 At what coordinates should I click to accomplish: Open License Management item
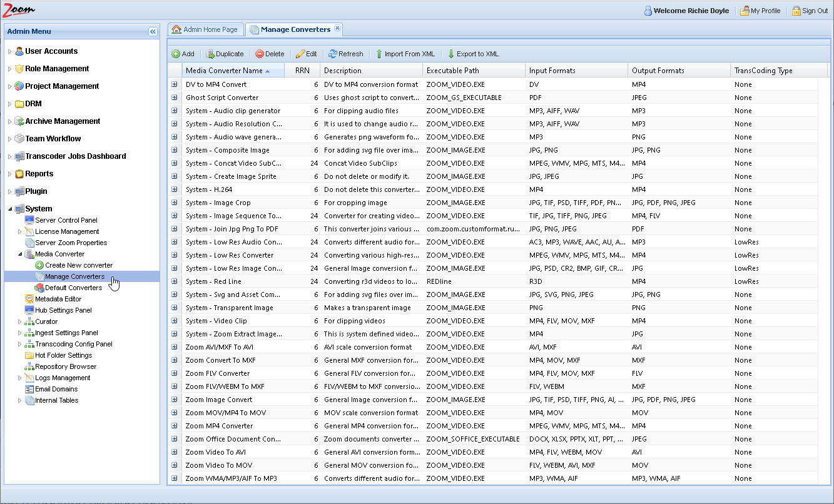pyautogui.click(x=67, y=231)
